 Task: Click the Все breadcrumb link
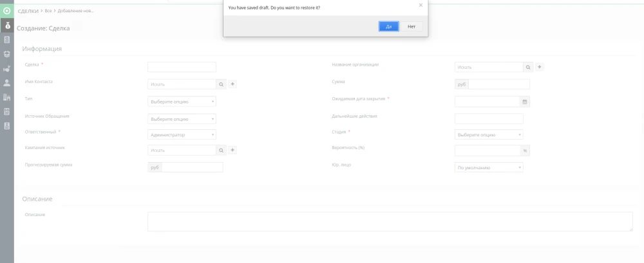(48, 11)
